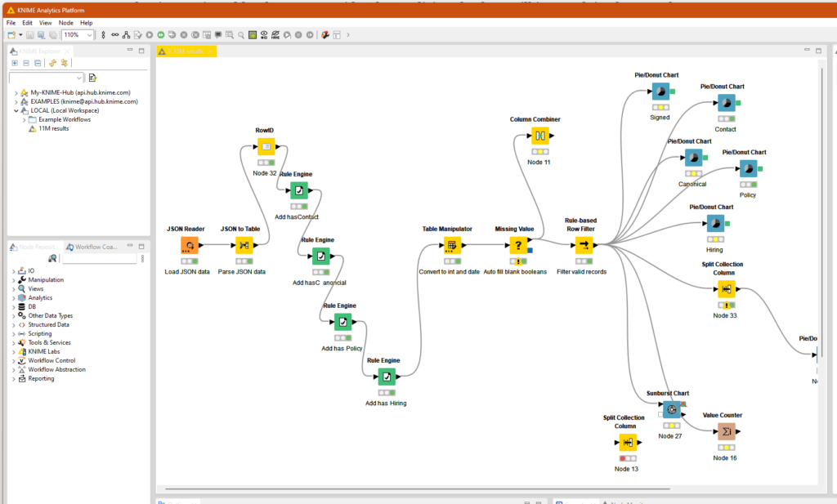Screen dimensions: 837x504
Task: Click the workflow canvas horizontal scrollbar
Action: coord(418,488)
